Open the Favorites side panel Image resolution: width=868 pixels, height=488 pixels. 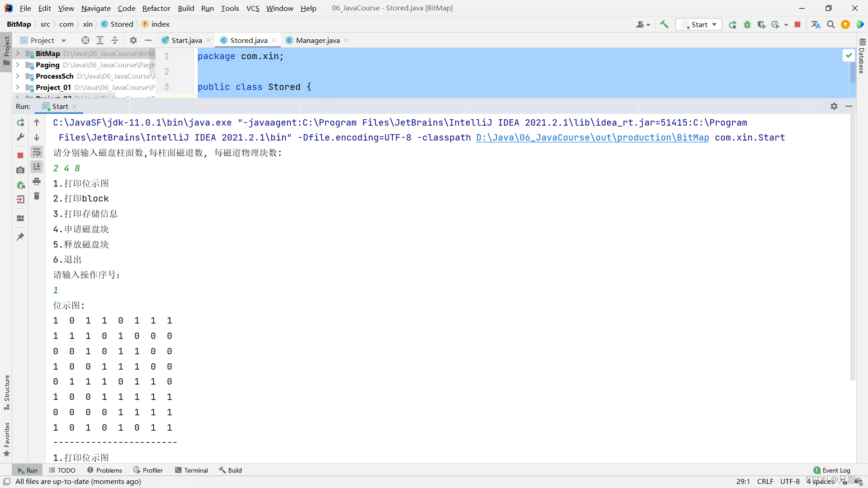(x=7, y=439)
